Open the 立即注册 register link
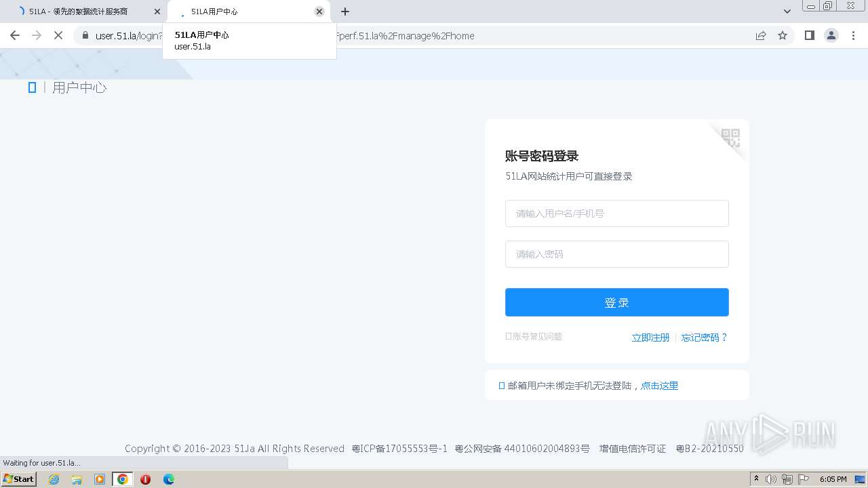 point(650,338)
